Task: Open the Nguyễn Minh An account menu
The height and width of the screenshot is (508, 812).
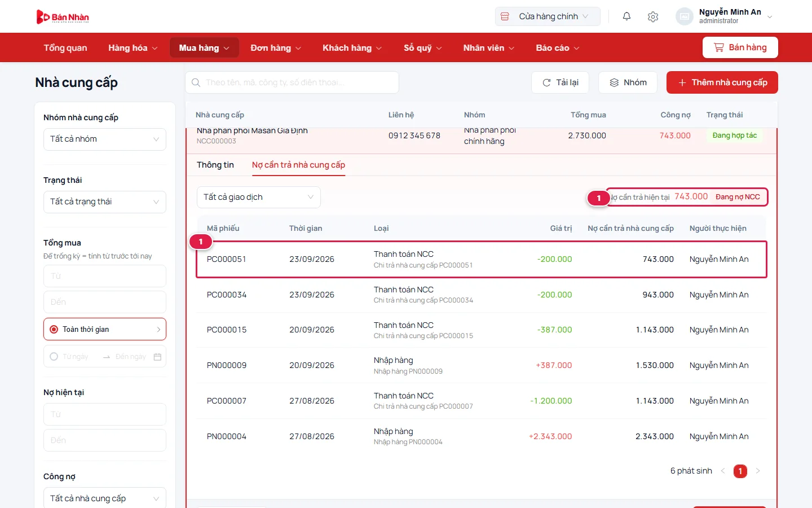Action: pyautogui.click(x=725, y=16)
